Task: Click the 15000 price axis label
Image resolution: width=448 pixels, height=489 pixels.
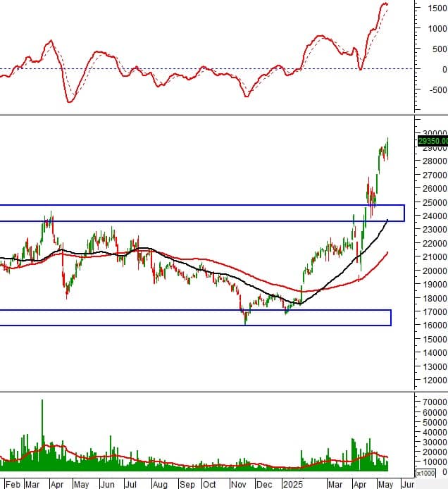Action: pos(435,340)
